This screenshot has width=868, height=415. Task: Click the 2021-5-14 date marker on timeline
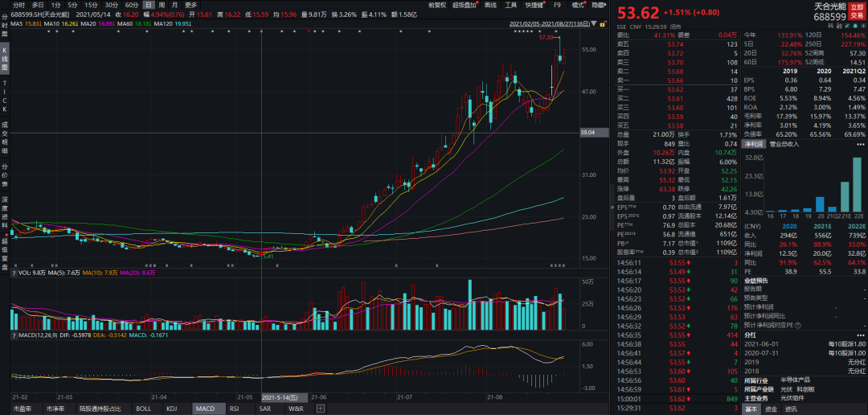(280, 397)
